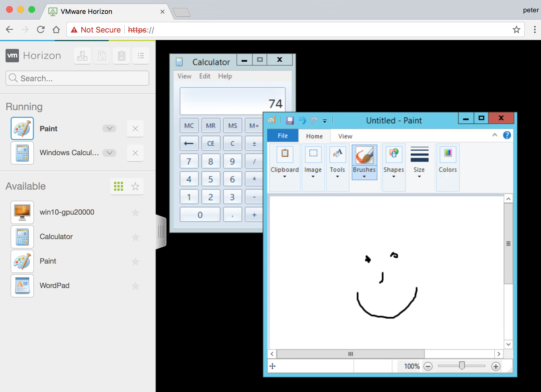
Task: Launch the available Paint app icon
Action: coord(22,261)
